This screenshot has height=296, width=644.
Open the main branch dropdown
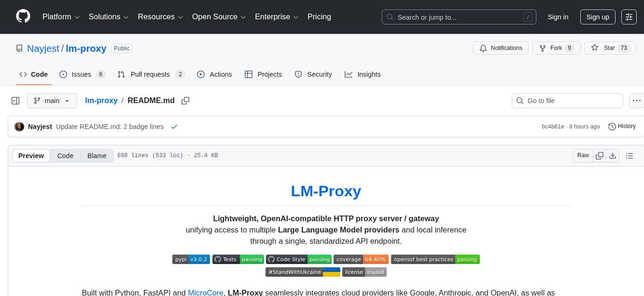point(52,101)
